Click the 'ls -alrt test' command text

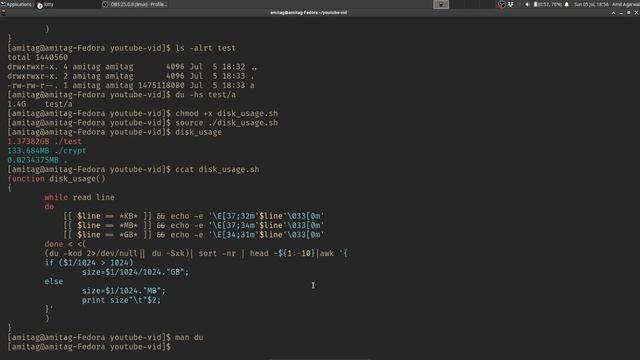205,48
